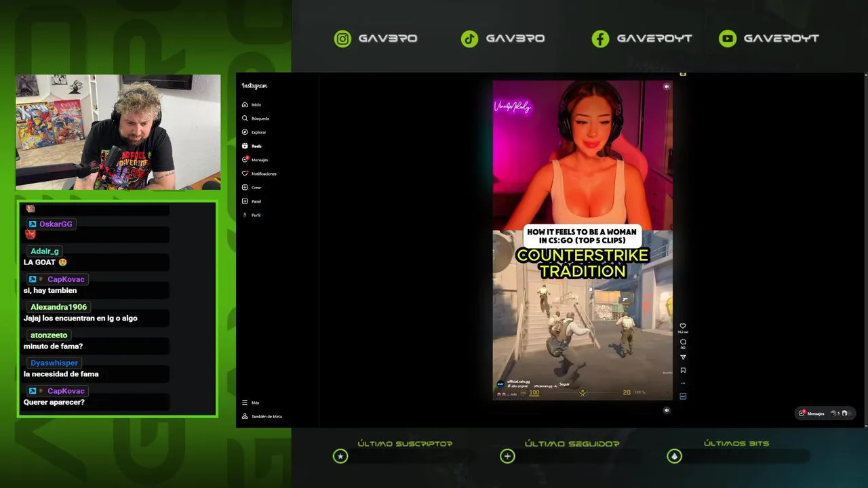This screenshot has height=488, width=868.
Task: Click the Instagram wordmark logo in sidebar
Action: 254,86
